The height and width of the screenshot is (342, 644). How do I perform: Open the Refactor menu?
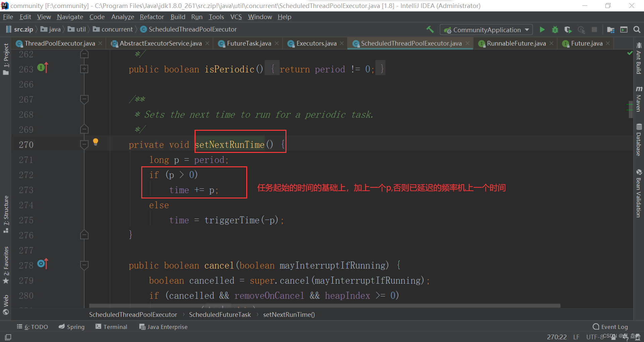(152, 17)
